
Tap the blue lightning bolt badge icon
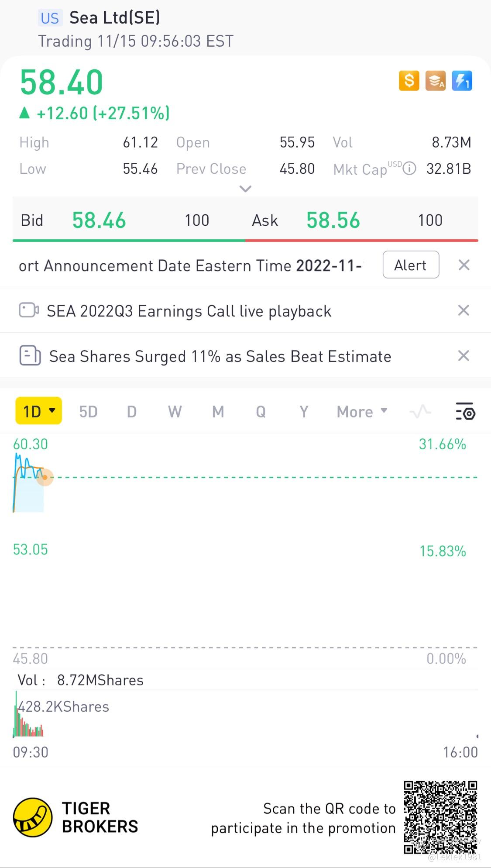(x=462, y=81)
